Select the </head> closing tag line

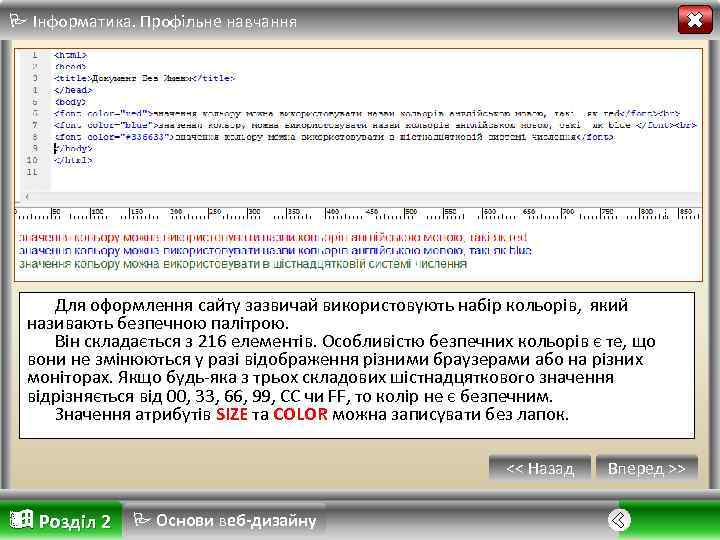(73, 90)
